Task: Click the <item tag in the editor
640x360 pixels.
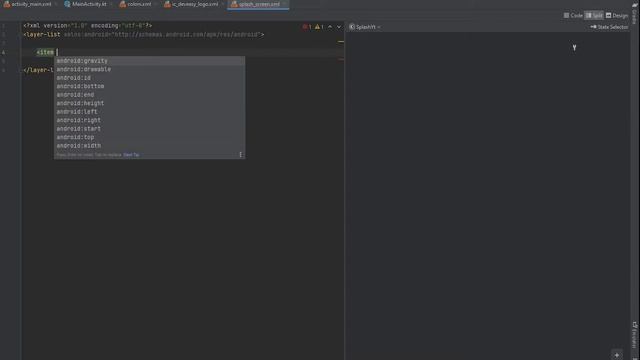Action: coord(45,52)
